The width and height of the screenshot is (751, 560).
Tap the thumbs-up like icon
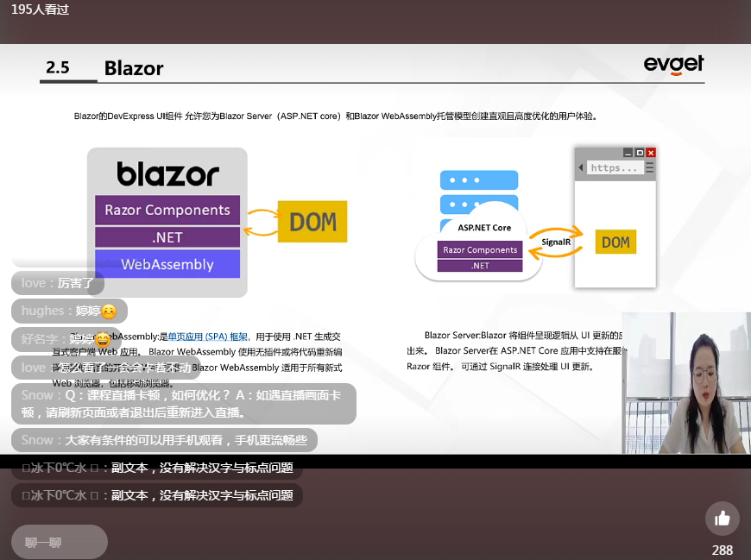pos(722,519)
